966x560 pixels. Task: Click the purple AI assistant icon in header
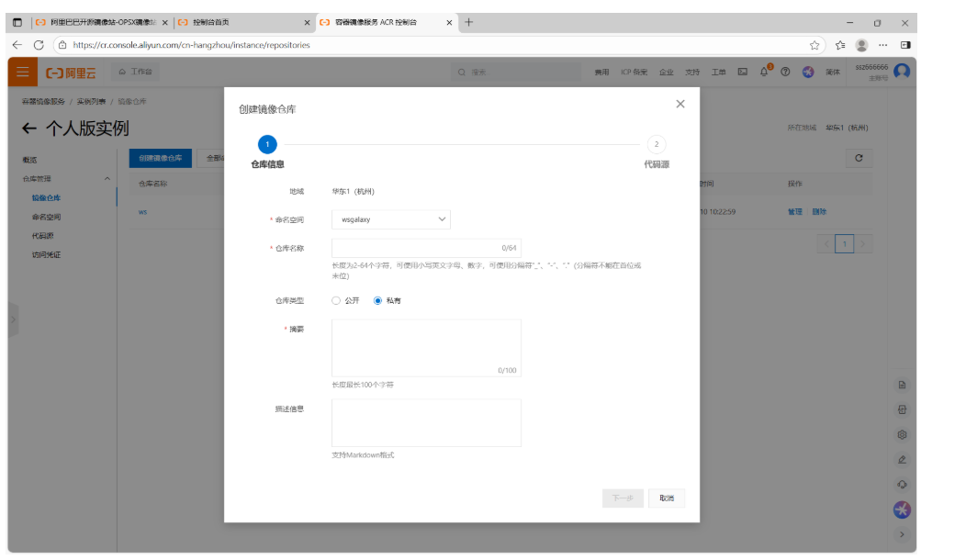[808, 73]
